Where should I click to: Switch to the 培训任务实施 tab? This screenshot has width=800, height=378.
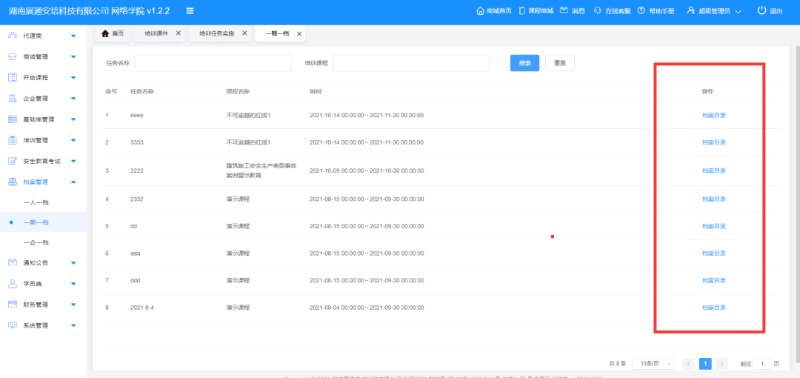coord(217,33)
